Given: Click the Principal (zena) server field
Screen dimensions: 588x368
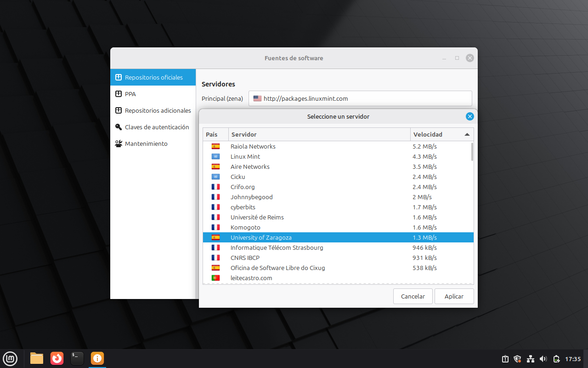Looking at the screenshot, I should (x=360, y=98).
